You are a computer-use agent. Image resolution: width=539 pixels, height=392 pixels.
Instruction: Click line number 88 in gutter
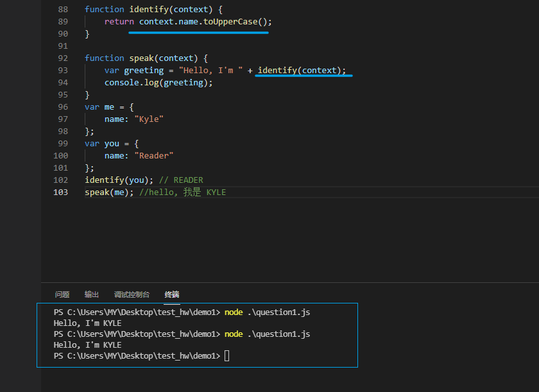(x=63, y=10)
